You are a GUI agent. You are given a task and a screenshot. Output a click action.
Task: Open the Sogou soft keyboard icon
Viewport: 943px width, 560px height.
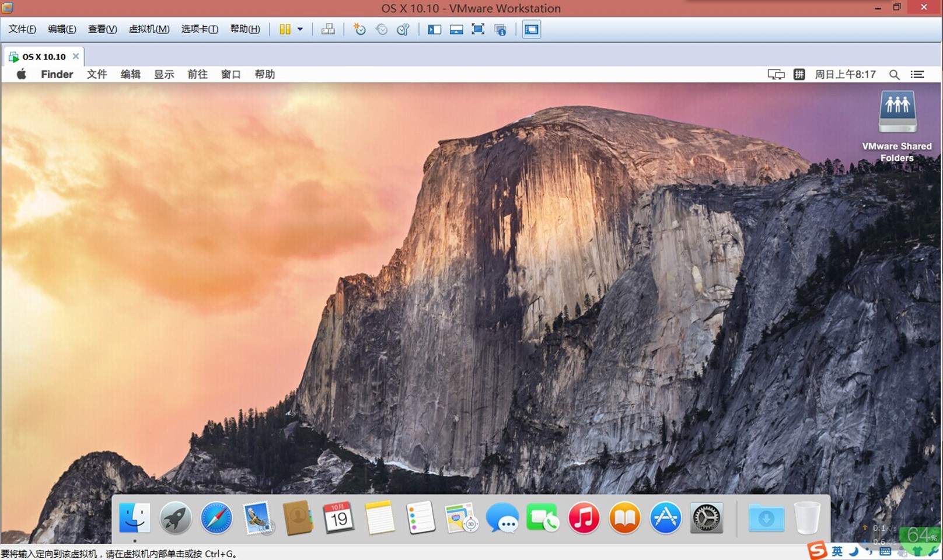[885, 551]
